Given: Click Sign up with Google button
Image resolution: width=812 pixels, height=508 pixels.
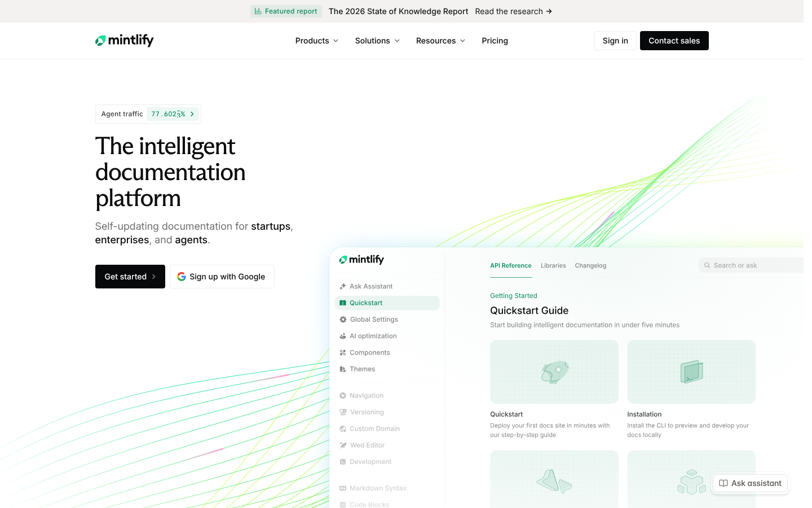Looking at the screenshot, I should (222, 277).
